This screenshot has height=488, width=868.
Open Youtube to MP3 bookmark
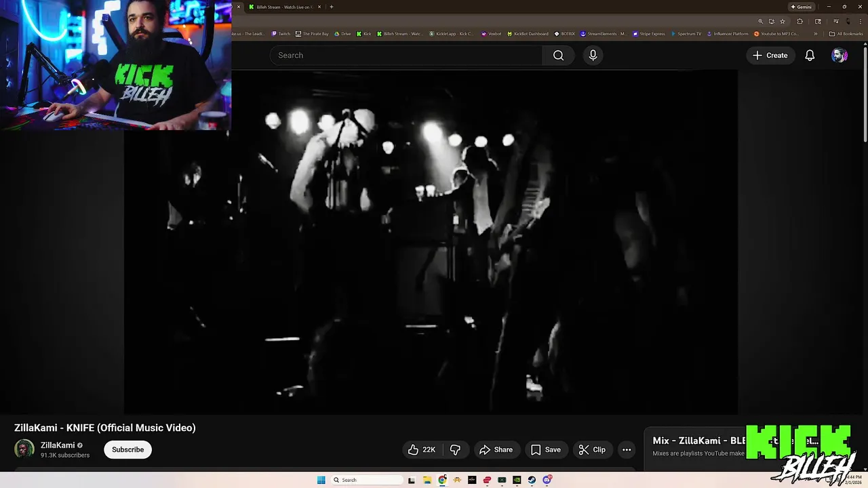point(776,34)
